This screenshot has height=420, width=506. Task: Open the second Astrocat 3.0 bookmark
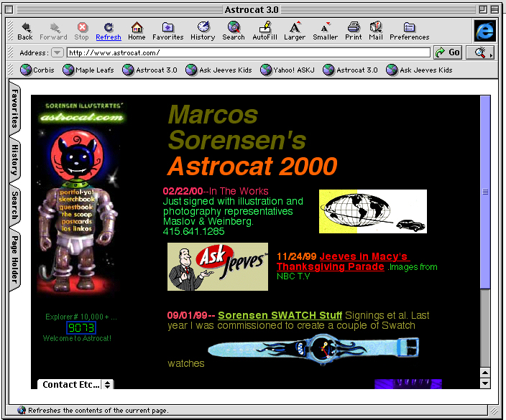point(351,70)
